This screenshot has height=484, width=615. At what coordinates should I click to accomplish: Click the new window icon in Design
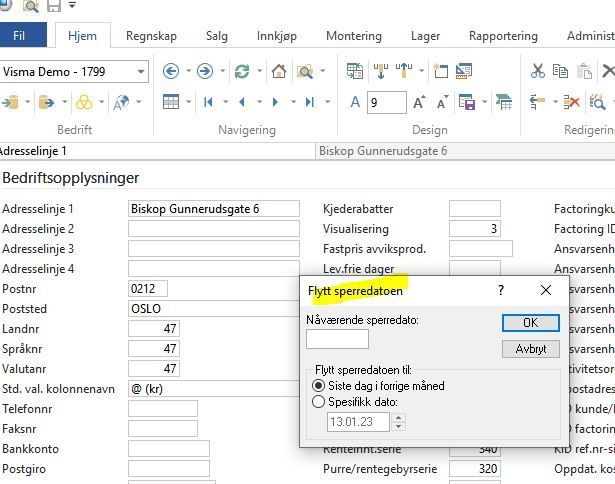point(440,71)
